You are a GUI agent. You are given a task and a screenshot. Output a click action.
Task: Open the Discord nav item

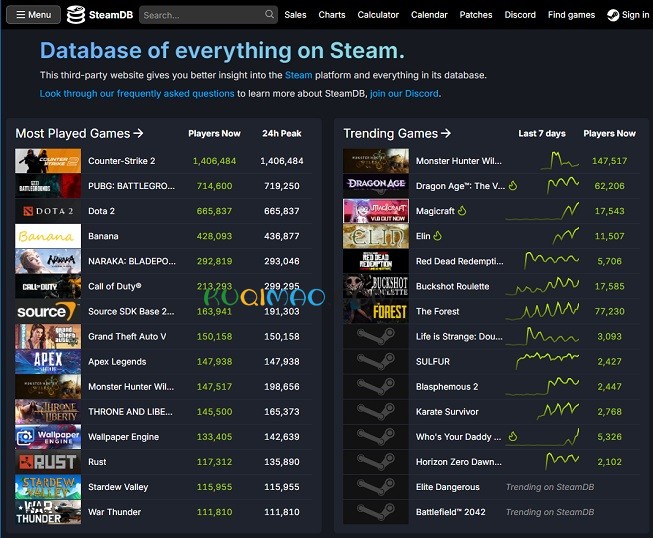[520, 15]
